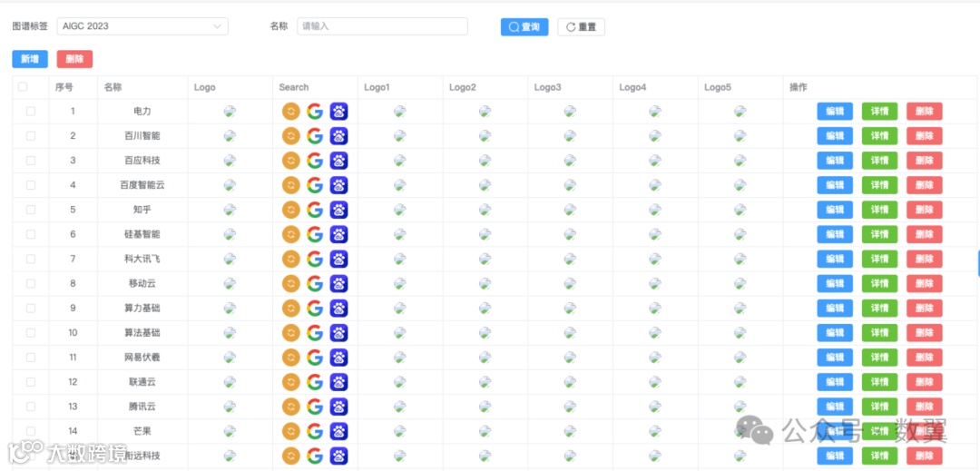
Task: Click the blue handle at right edge
Action: [978, 262]
